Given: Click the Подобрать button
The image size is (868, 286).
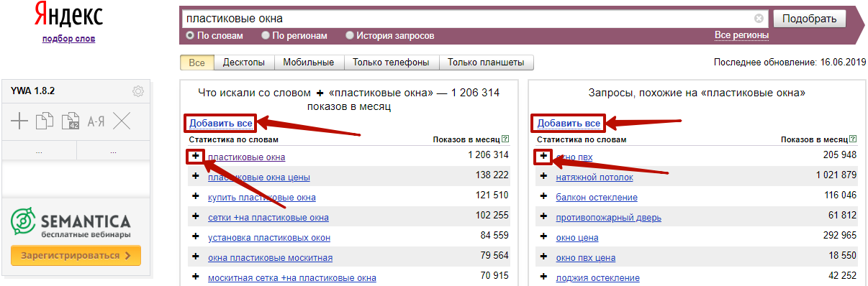Looking at the screenshot, I should 809,19.
